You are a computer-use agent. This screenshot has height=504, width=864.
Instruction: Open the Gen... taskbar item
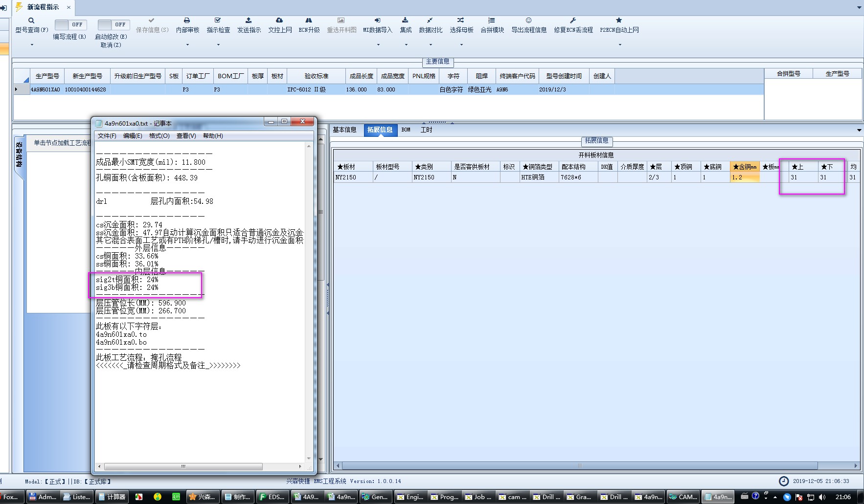click(x=375, y=497)
